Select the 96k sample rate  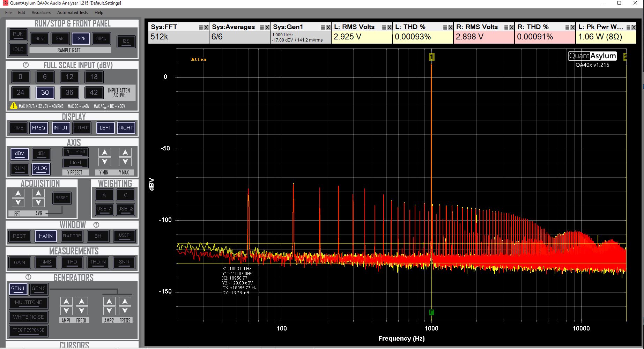(x=60, y=39)
